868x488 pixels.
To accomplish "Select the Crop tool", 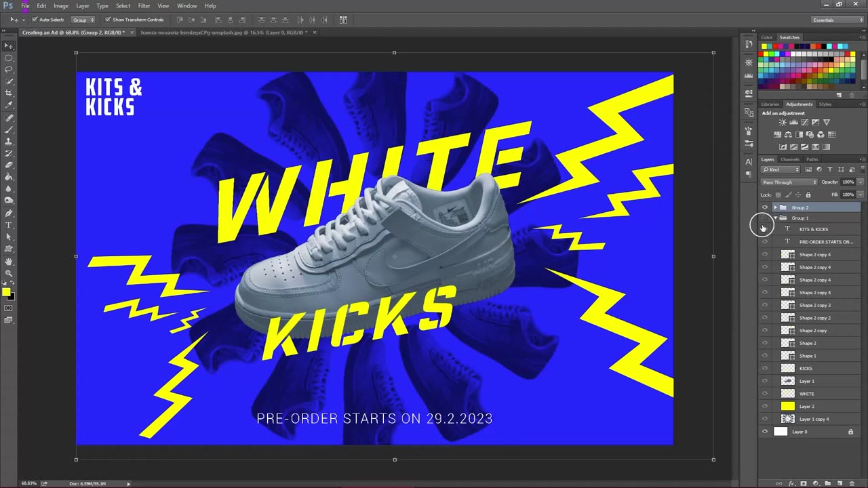I will click(9, 93).
